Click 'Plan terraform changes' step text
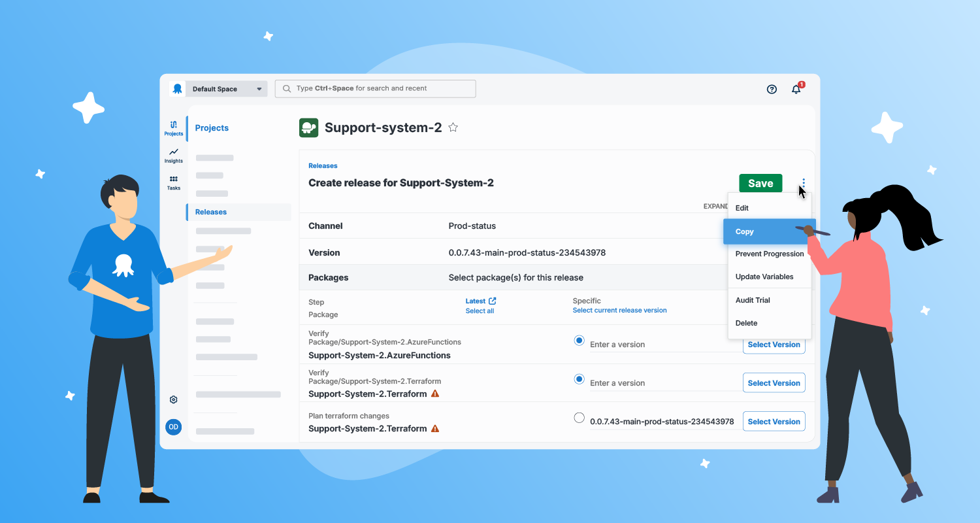This screenshot has width=980, height=523. [x=349, y=416]
